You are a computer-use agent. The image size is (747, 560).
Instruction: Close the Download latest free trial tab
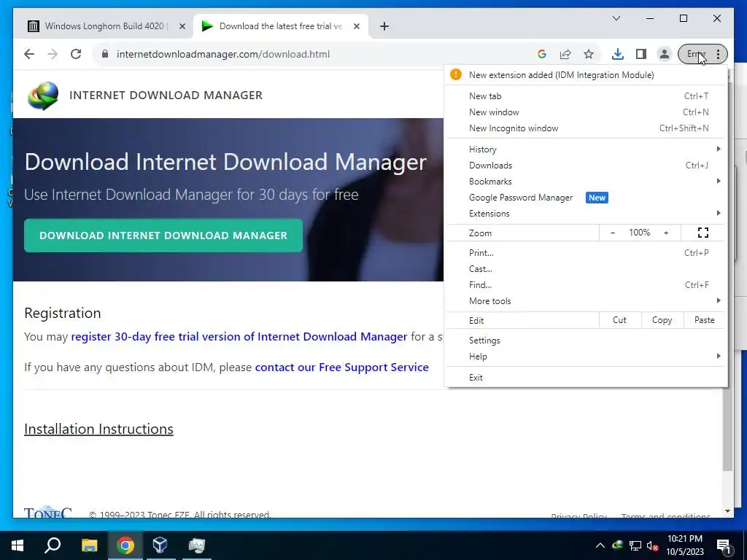(356, 26)
